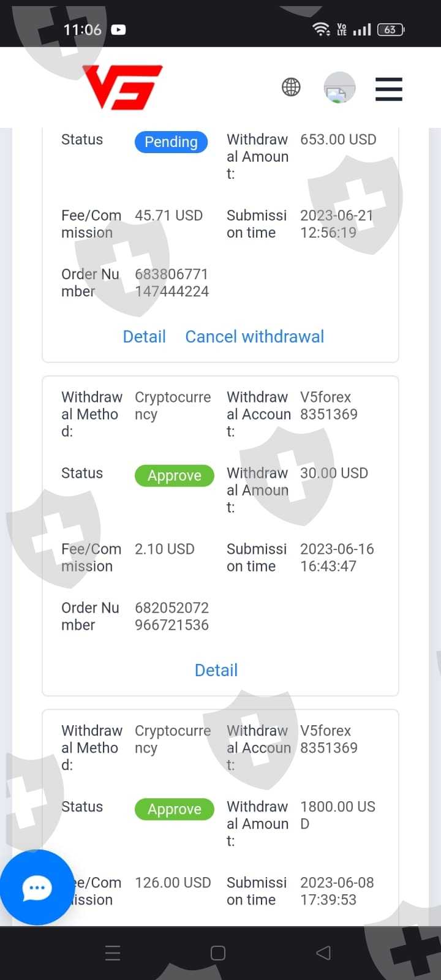Tap the Approve badge on 30.00 USD withdrawal
The image size is (441, 980).
175,475
